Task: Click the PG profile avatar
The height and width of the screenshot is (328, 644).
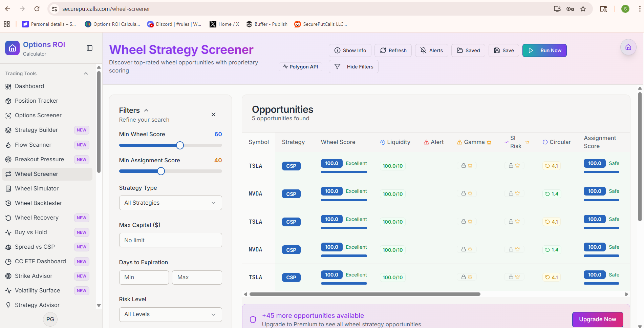Action: pyautogui.click(x=50, y=319)
